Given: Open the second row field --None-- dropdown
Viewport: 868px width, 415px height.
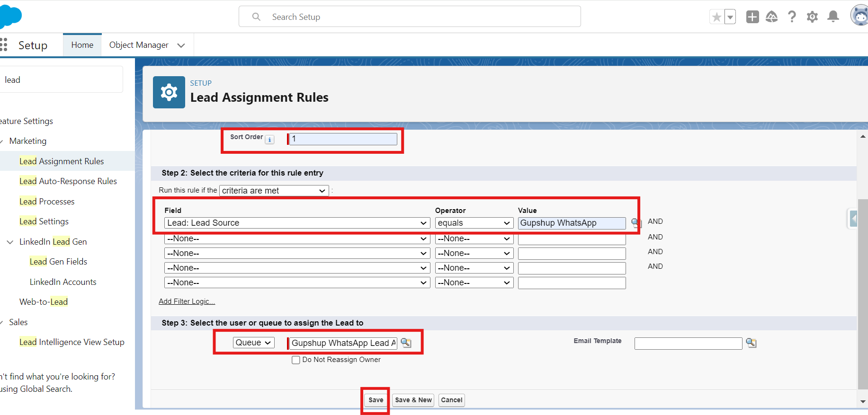Looking at the screenshot, I should [x=297, y=239].
